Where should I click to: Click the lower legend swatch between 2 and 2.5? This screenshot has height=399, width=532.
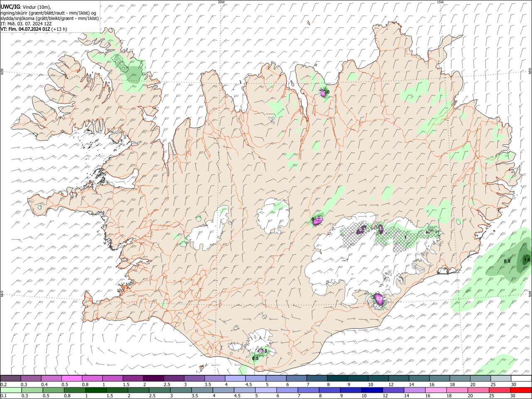click(x=138, y=390)
